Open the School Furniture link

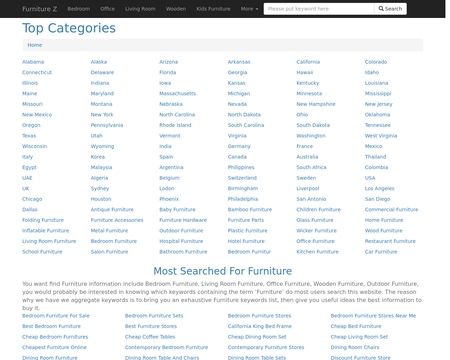pos(42,252)
